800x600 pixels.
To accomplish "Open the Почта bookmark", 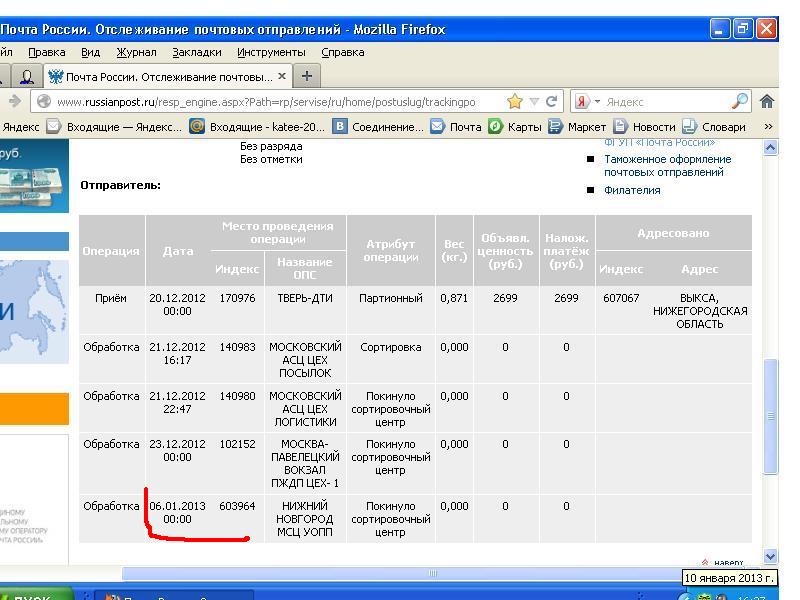I will tap(456, 127).
